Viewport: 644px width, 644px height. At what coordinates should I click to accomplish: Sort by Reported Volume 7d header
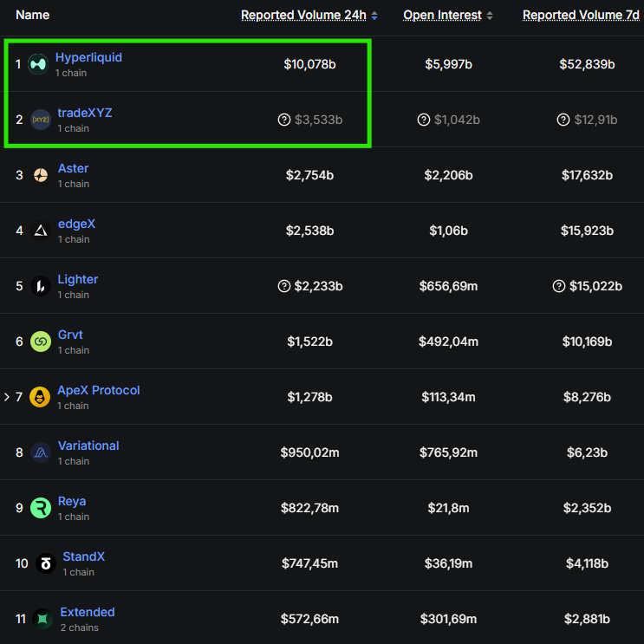tap(581, 16)
